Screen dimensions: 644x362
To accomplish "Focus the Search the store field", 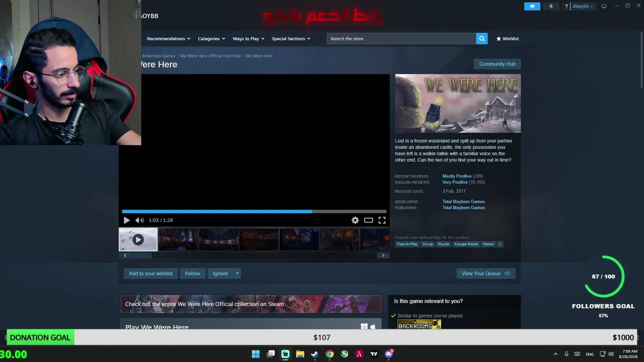I will click(401, 39).
